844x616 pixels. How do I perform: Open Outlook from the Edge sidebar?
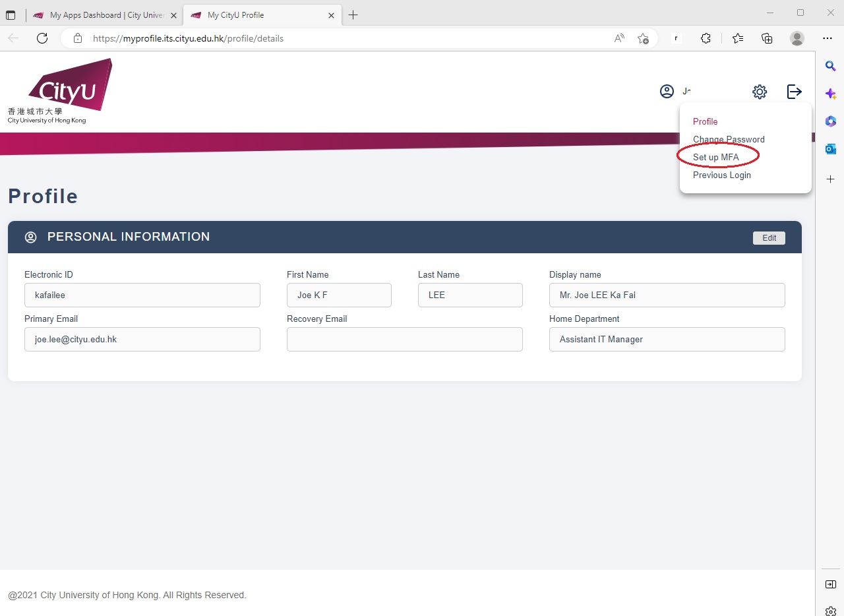(x=830, y=149)
